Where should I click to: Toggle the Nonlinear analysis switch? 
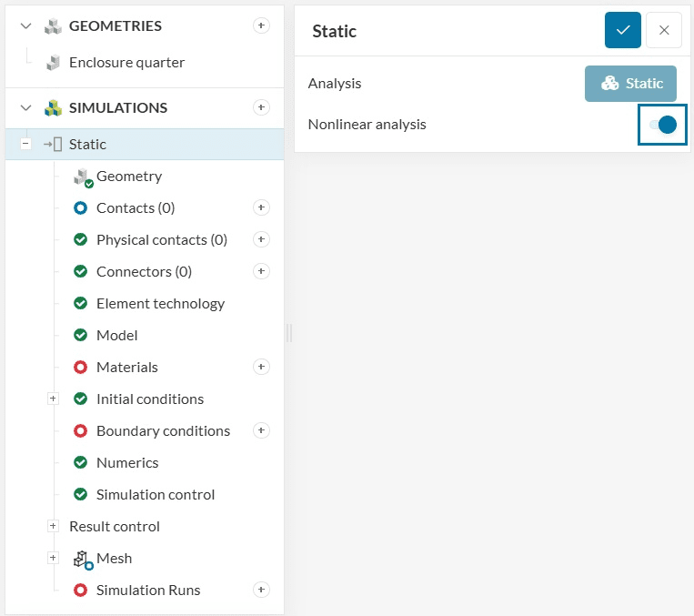(662, 125)
